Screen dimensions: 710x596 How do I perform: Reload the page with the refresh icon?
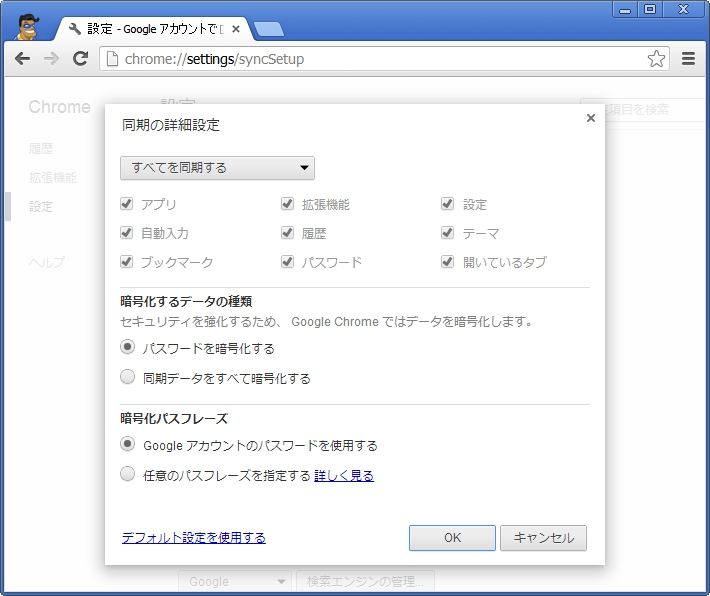click(x=81, y=58)
